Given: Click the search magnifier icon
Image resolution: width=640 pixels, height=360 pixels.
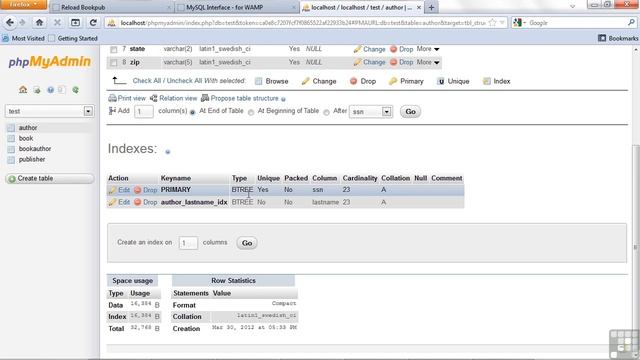Looking at the screenshot, I should (631, 23).
